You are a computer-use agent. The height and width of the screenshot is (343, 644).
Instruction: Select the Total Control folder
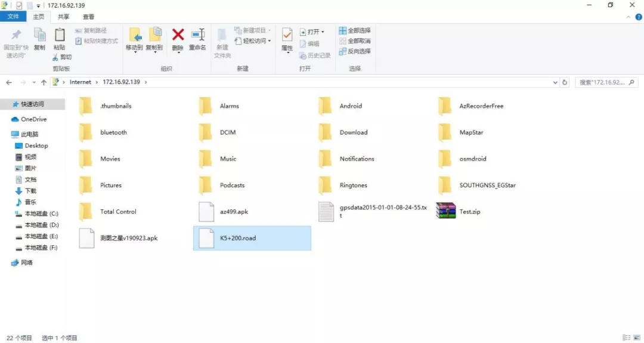132,212
